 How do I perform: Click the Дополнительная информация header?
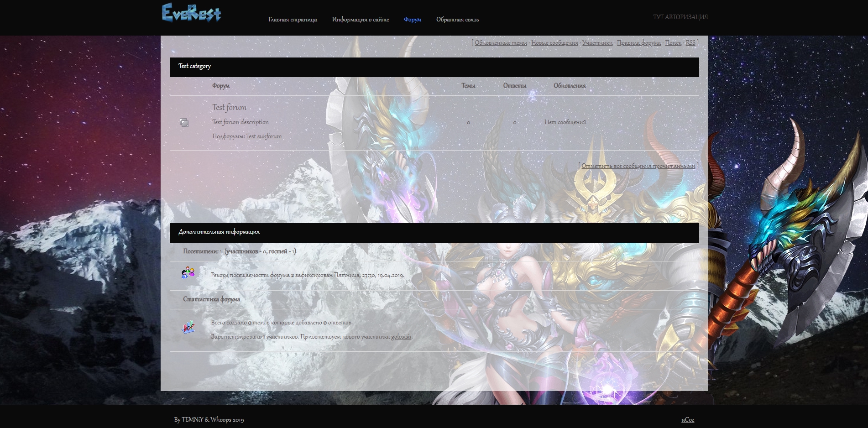click(434, 232)
